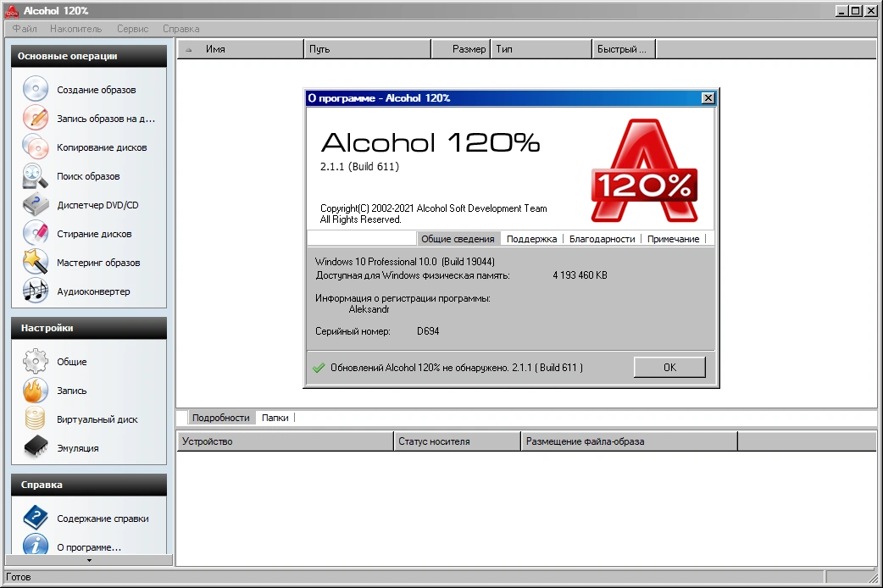Open virtual disk settings icon
This screenshot has width=883, height=588.
tap(36, 419)
